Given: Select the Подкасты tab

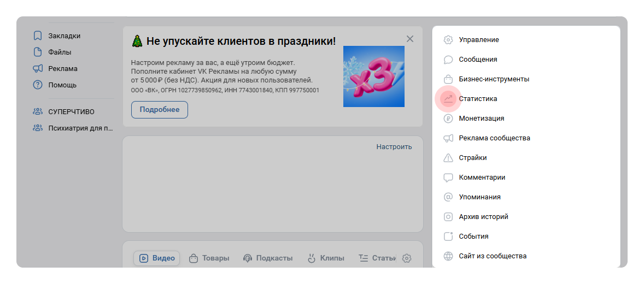Looking at the screenshot, I should coord(268,258).
